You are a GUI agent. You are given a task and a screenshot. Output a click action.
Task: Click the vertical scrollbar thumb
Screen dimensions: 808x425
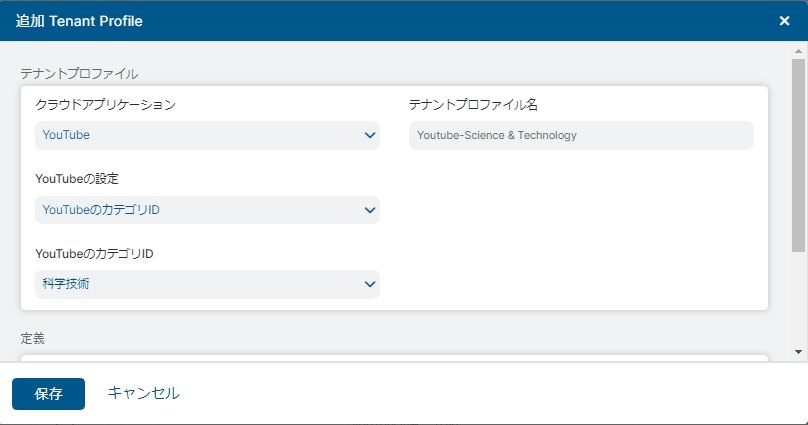point(798,155)
